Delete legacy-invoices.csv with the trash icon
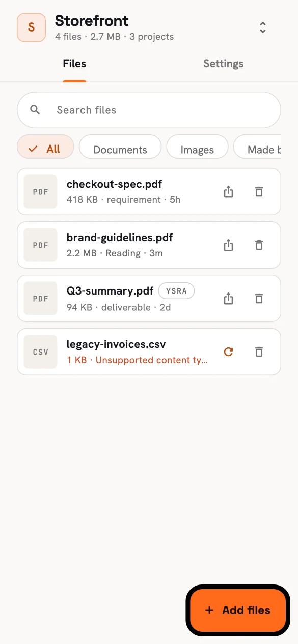The image size is (298, 644). coord(259,352)
